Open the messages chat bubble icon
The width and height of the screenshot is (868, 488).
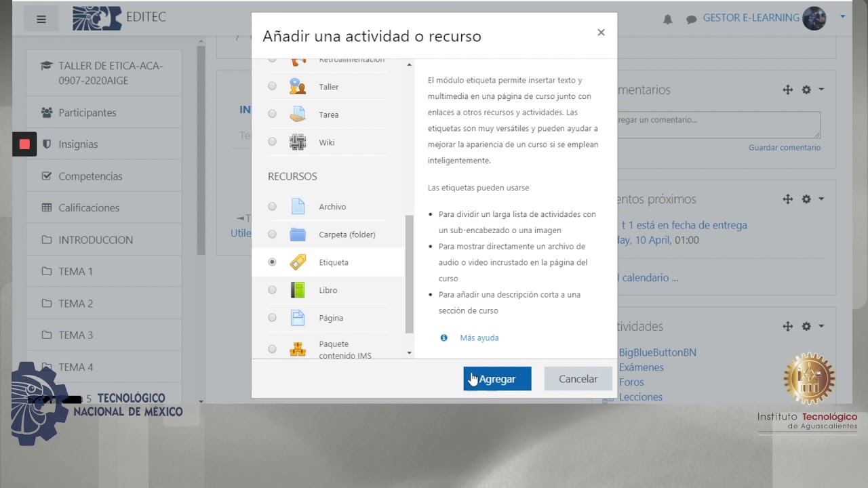pos(691,20)
